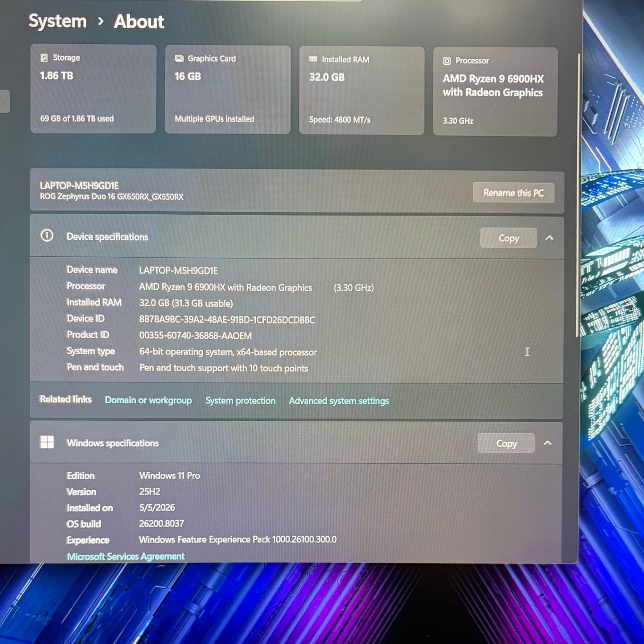This screenshot has height=644, width=644.
Task: Click the Windows specifications heading
Action: point(113,443)
